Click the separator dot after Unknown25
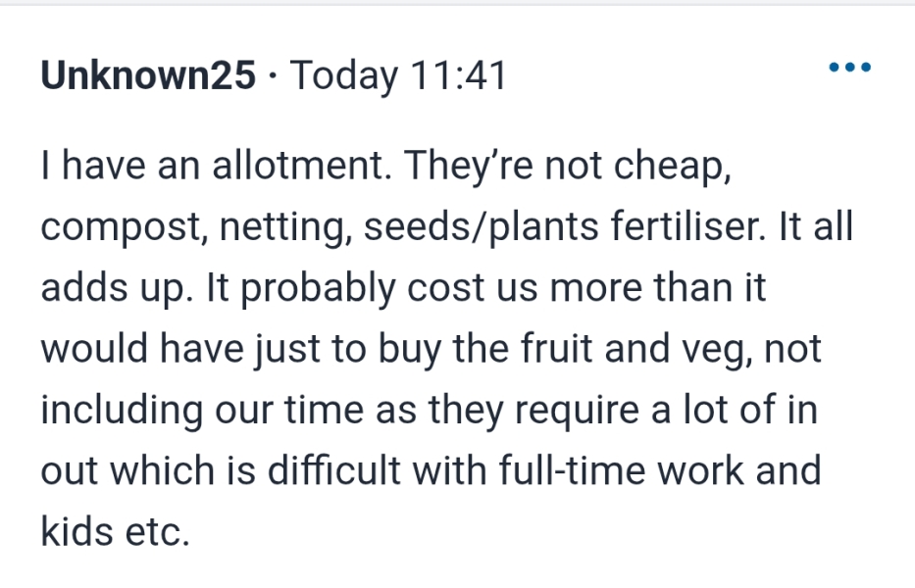The image size is (915, 588). pyautogui.click(x=269, y=74)
